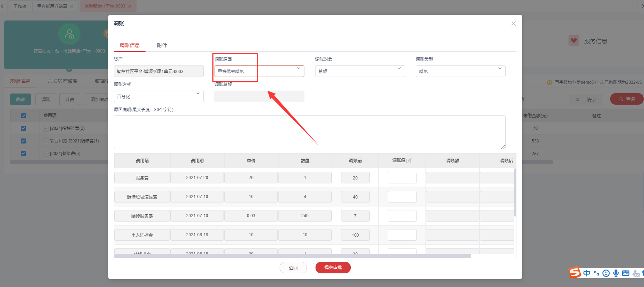The image size is (644, 287).
Task: Click the Sogou punctuation mode icon
Action: pyautogui.click(x=597, y=273)
